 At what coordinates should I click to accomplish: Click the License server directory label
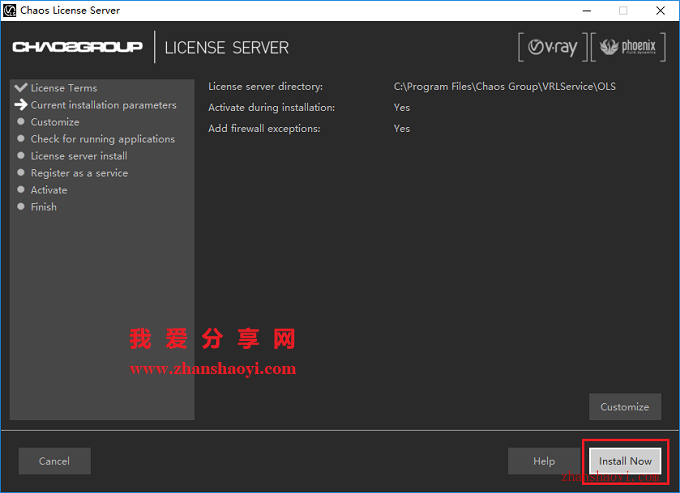(265, 86)
